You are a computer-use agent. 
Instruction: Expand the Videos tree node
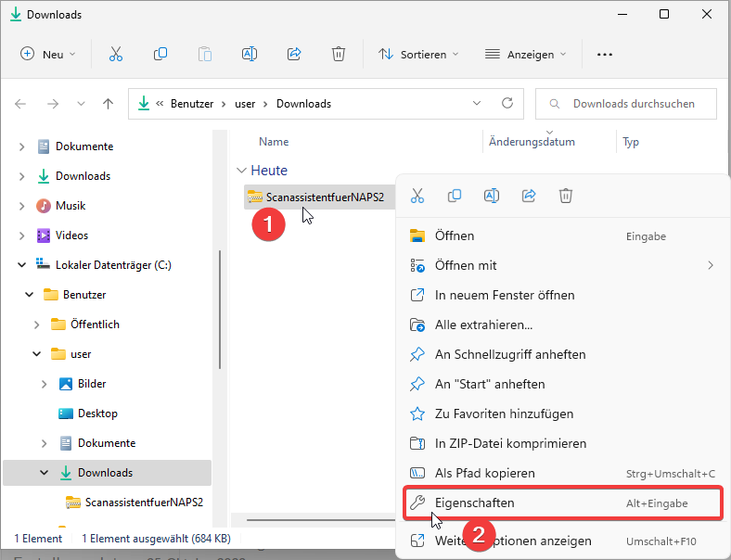pos(21,235)
